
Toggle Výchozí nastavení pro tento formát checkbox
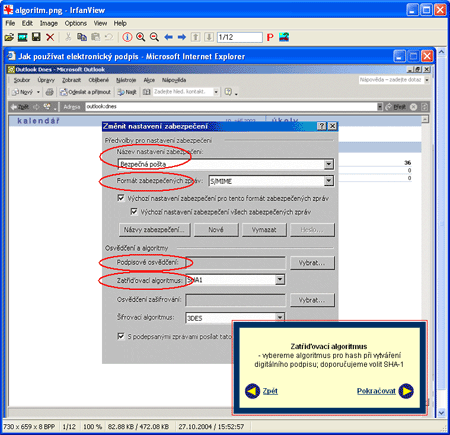tap(121, 198)
